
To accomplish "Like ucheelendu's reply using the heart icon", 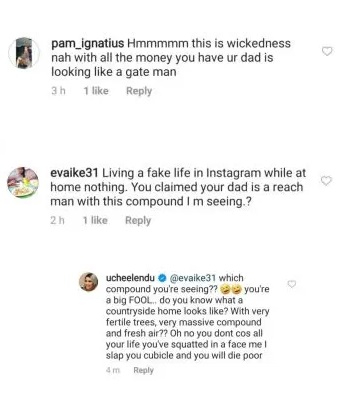I will tap(292, 284).
